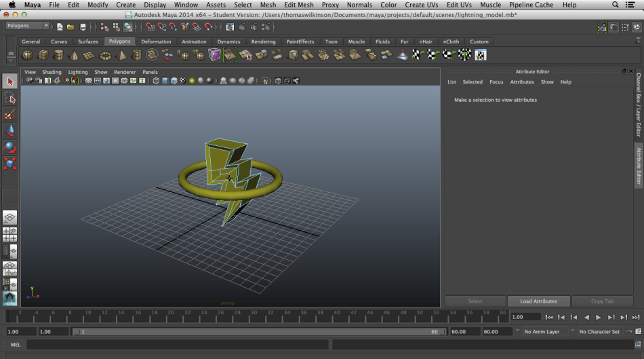The image size is (644, 359).
Task: Create a polygon cube from shelf
Action: pyautogui.click(x=43, y=55)
